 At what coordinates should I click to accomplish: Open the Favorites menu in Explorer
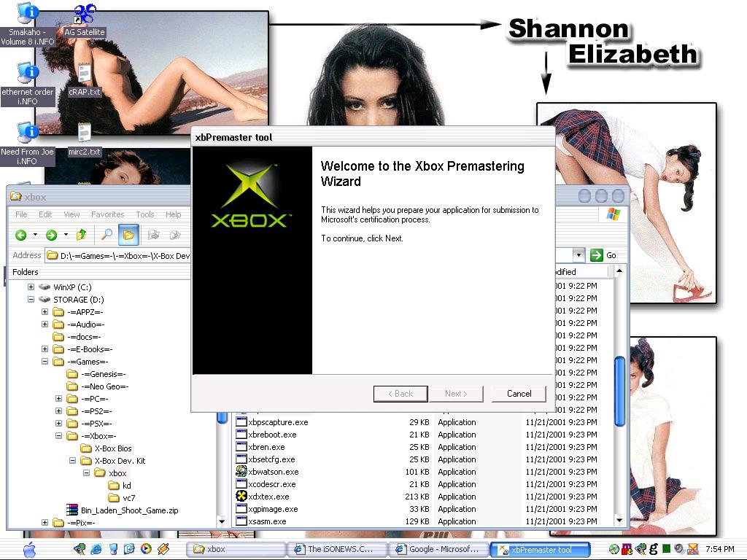pyautogui.click(x=108, y=214)
